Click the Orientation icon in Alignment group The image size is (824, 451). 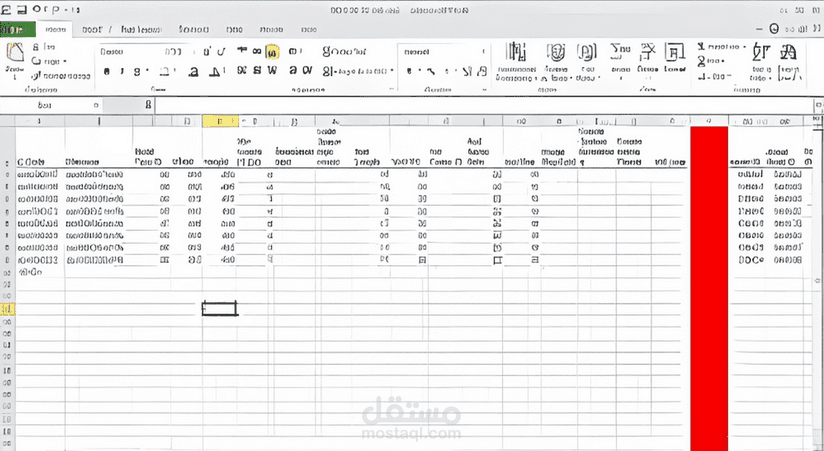pos(295,51)
